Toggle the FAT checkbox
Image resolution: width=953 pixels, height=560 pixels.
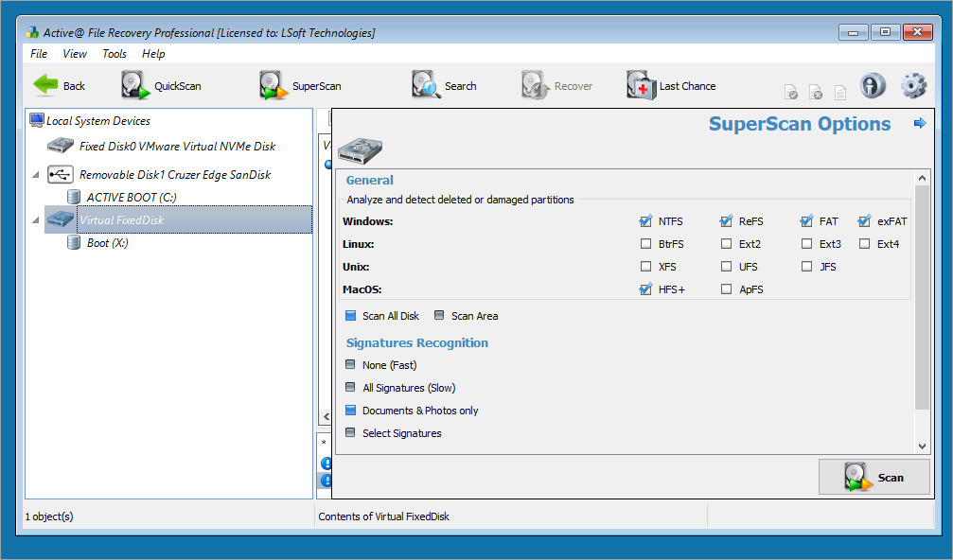click(x=806, y=221)
